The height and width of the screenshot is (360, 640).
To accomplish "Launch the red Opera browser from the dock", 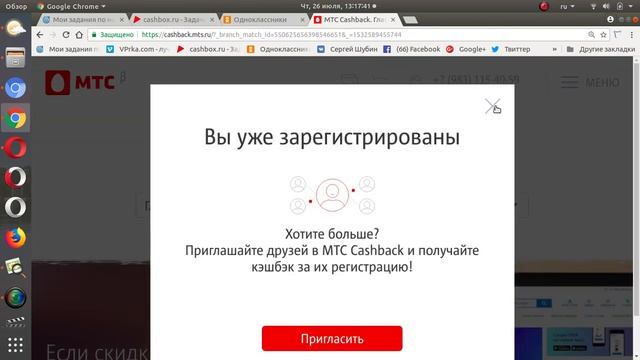I will (15, 148).
